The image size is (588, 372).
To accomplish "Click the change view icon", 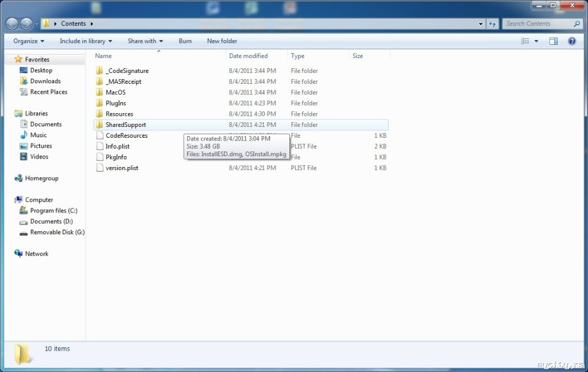I will point(525,41).
